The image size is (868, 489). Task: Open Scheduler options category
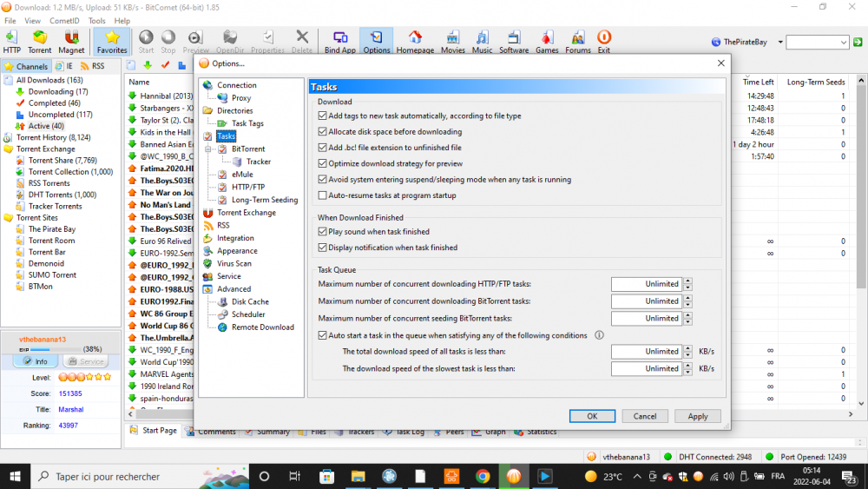pos(248,314)
